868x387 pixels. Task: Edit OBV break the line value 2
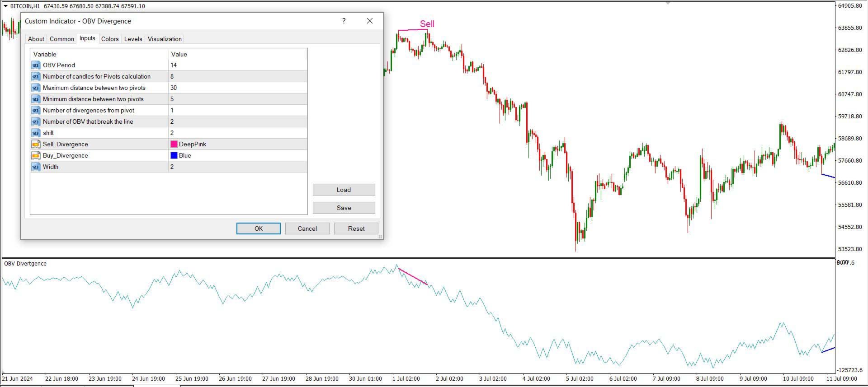(x=238, y=121)
